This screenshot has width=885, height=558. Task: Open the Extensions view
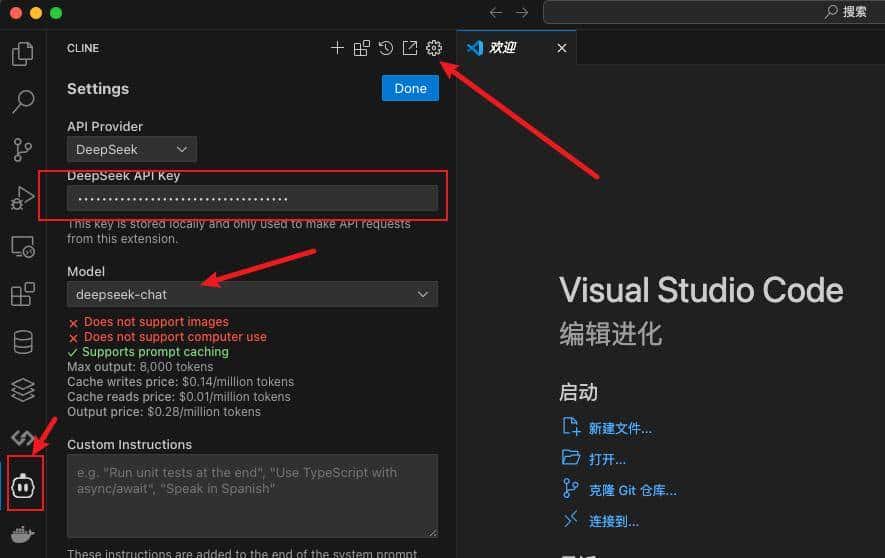coord(23,294)
